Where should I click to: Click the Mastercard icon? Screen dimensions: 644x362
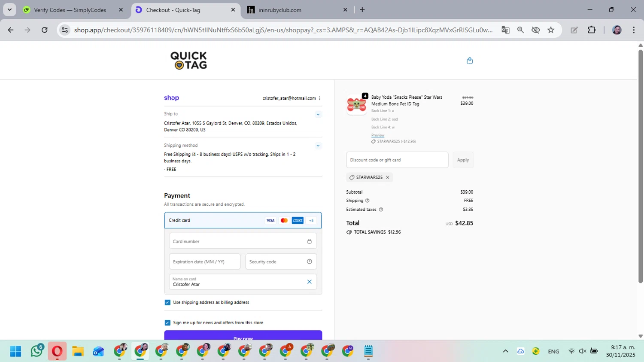[x=284, y=220]
